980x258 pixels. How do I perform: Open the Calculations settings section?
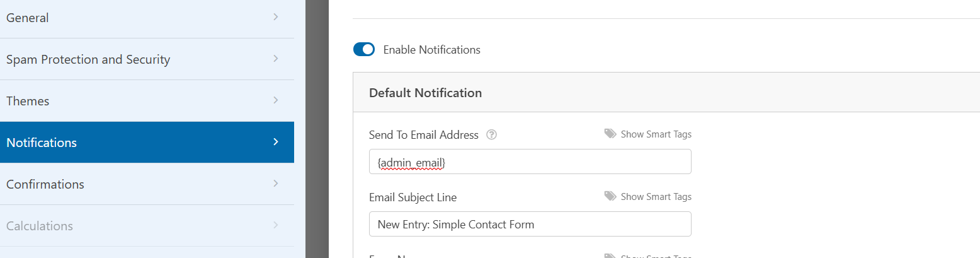coord(147,226)
